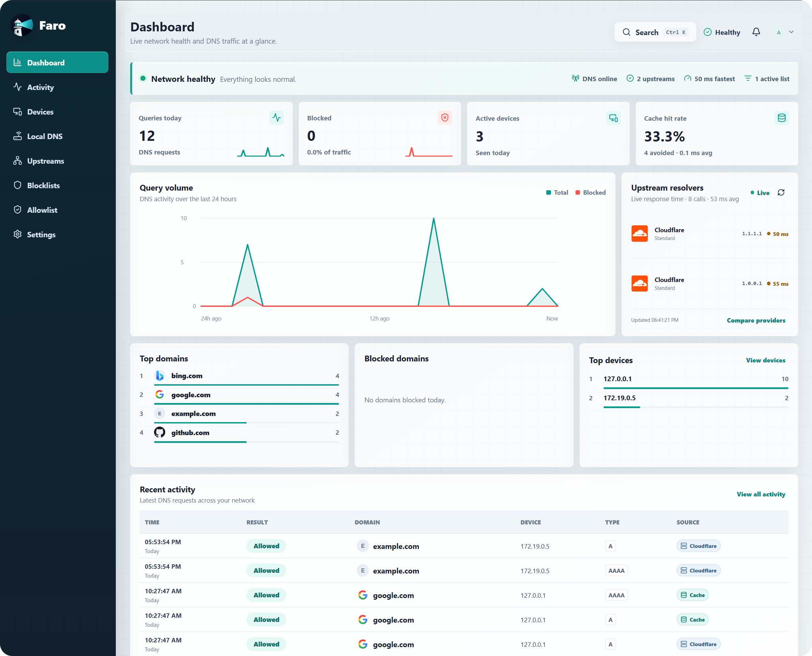This screenshot has height=656, width=812.
Task: Toggle the Total series in chart legend
Action: pos(557,192)
